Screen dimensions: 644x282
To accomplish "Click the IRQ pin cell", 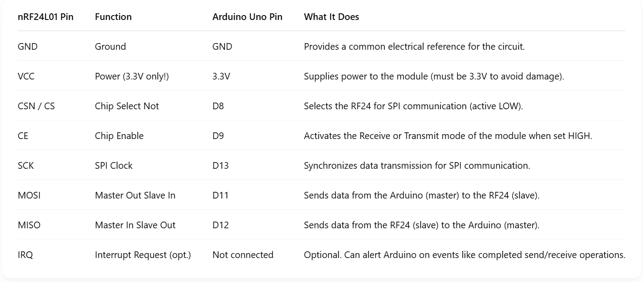I will pyautogui.click(x=25, y=255).
